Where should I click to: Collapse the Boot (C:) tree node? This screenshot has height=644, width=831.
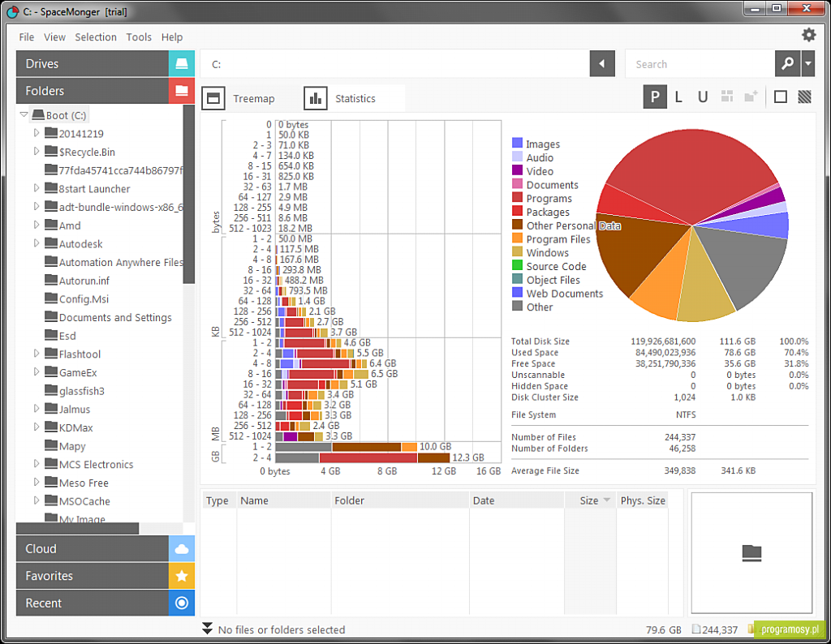tap(24, 114)
